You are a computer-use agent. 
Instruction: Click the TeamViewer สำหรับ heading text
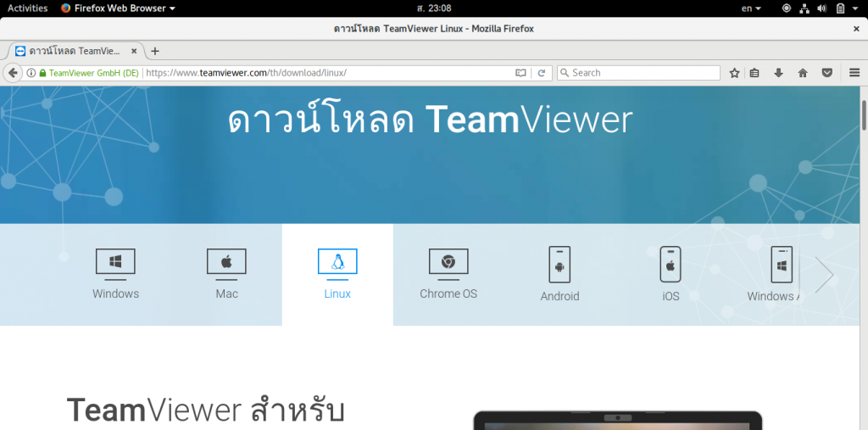[206, 410]
